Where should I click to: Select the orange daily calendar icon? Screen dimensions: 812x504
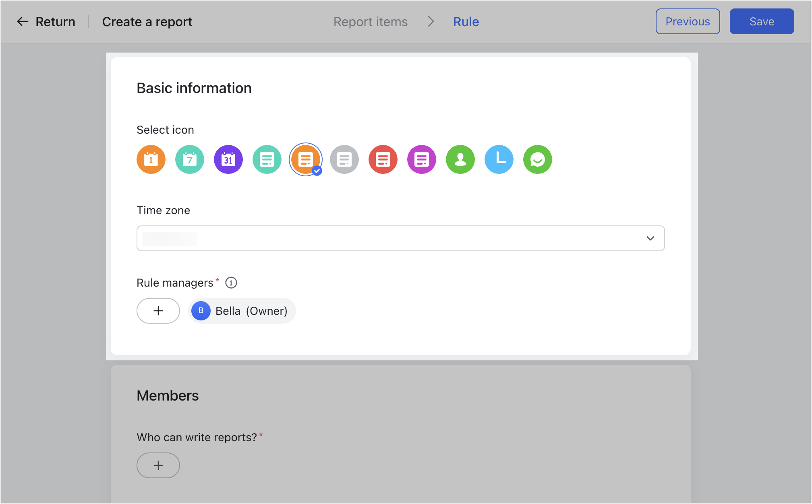[151, 159]
